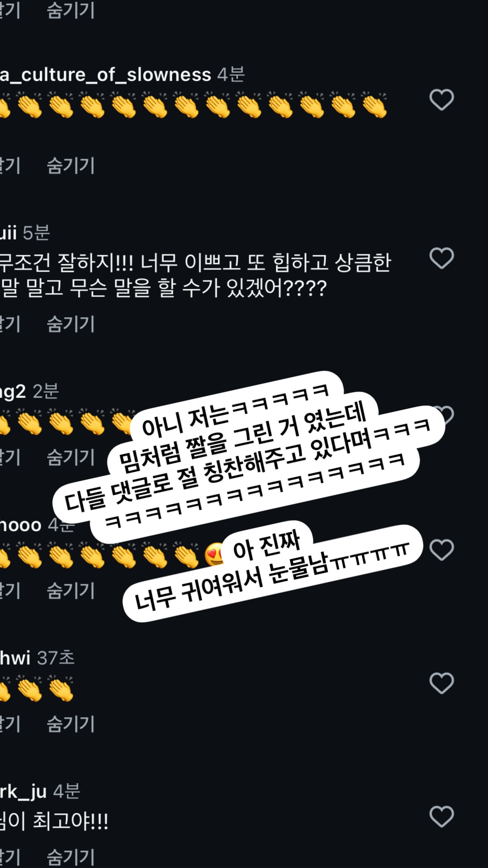Like the hwi clapping comment
This screenshot has width=488, height=868.
(442, 683)
